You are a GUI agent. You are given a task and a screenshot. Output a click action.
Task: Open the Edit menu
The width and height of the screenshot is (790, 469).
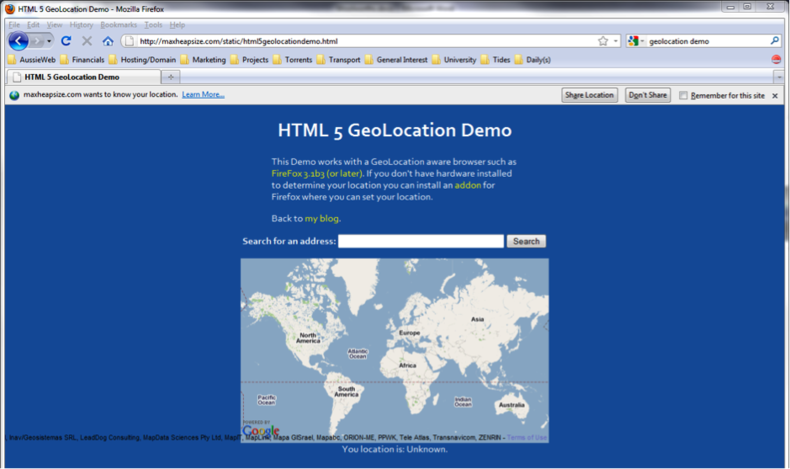(33, 25)
